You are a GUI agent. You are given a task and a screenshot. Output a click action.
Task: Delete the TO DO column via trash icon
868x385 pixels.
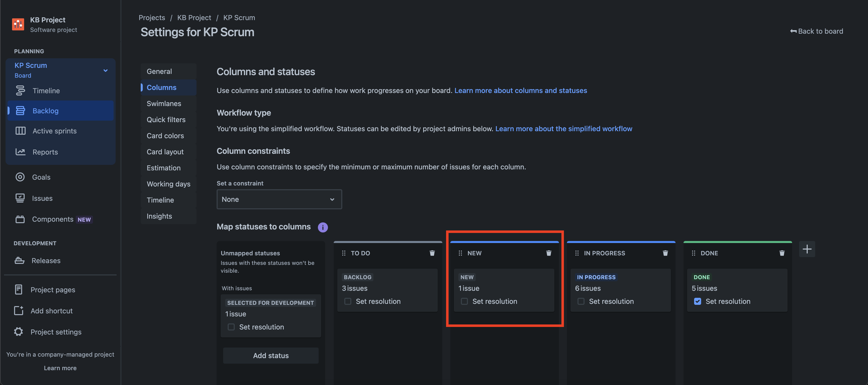tap(432, 253)
